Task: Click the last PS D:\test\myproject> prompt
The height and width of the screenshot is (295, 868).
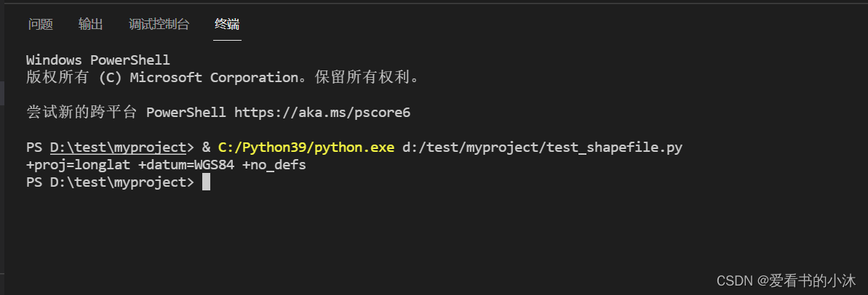Action: (x=110, y=182)
